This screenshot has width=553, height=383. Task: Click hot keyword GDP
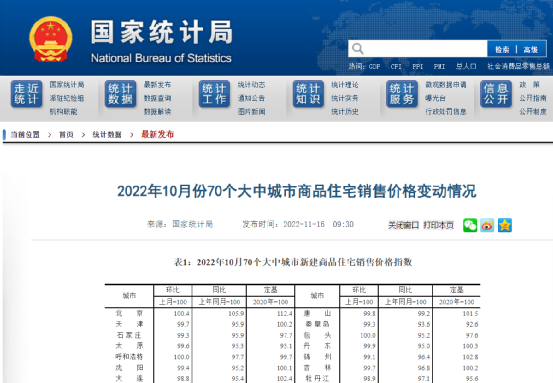[374, 66]
